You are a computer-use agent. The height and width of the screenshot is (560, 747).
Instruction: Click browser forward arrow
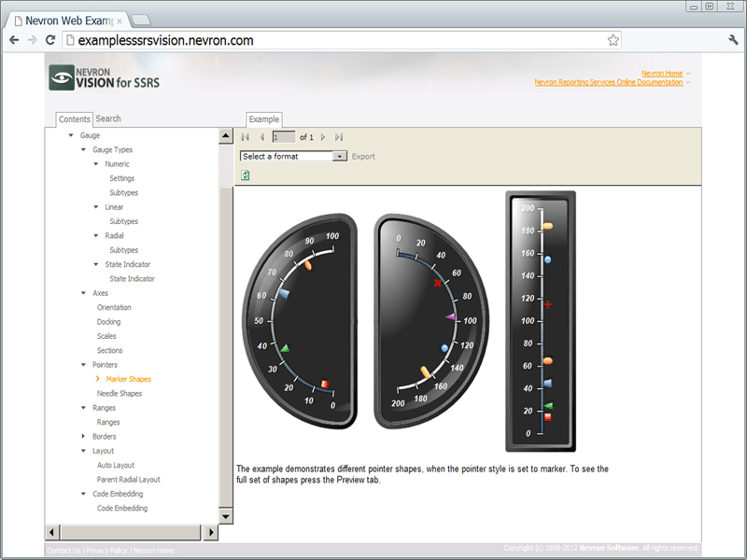coord(33,40)
